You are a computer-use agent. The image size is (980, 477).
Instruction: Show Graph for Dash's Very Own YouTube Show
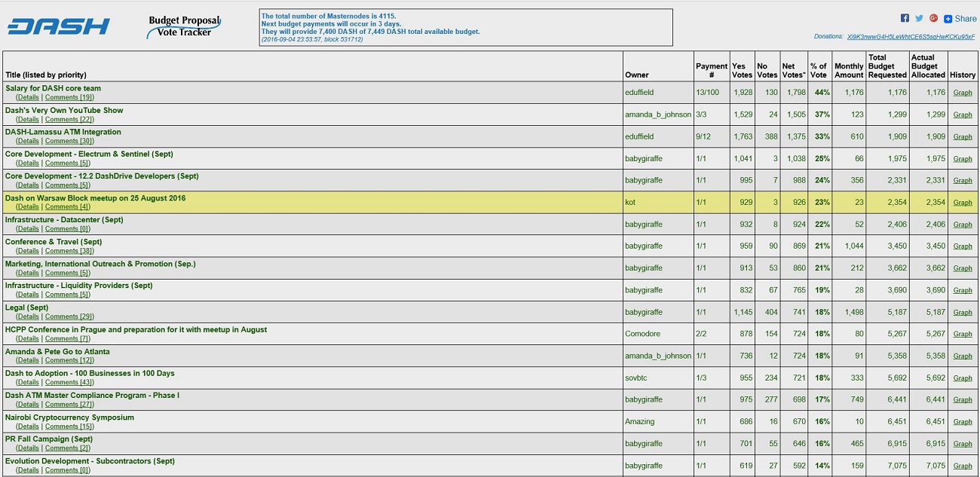coord(963,115)
